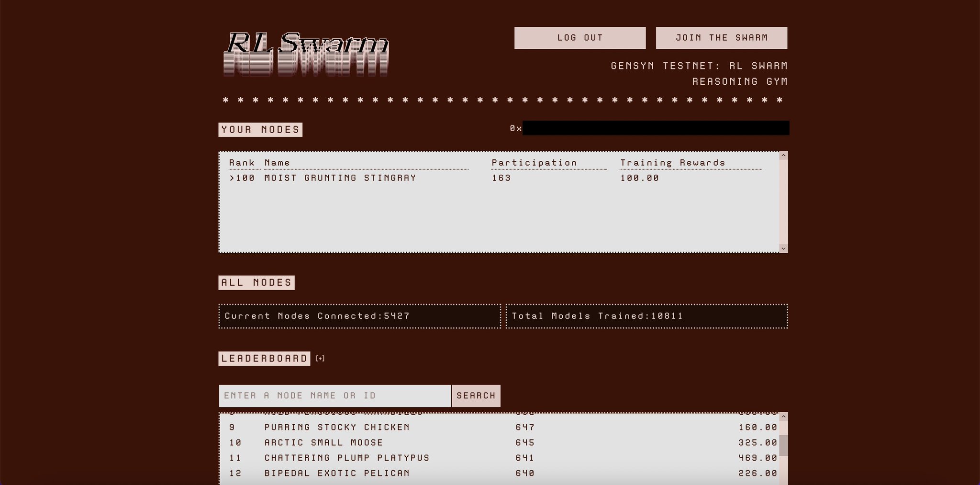The width and height of the screenshot is (980, 485).
Task: Click the RL Swarm logo
Action: point(306,54)
